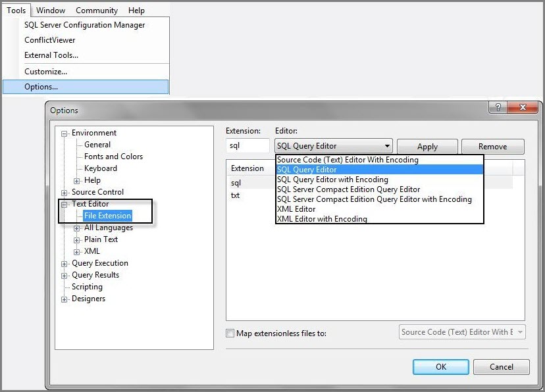Select Keyboard tree item
The height and width of the screenshot is (392, 545).
point(101,168)
